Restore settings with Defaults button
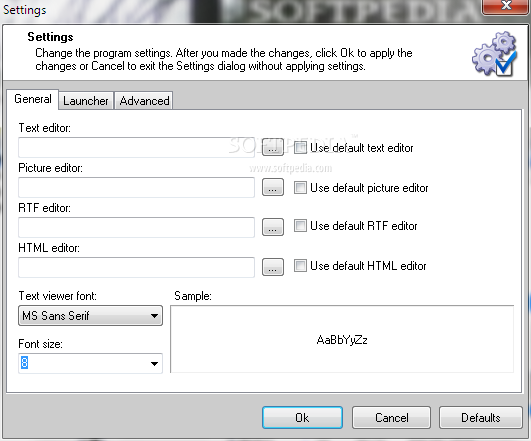The width and height of the screenshot is (531, 441). 481,418
